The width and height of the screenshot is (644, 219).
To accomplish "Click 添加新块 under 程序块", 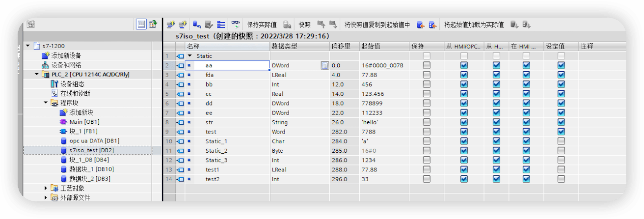I will tap(81, 112).
